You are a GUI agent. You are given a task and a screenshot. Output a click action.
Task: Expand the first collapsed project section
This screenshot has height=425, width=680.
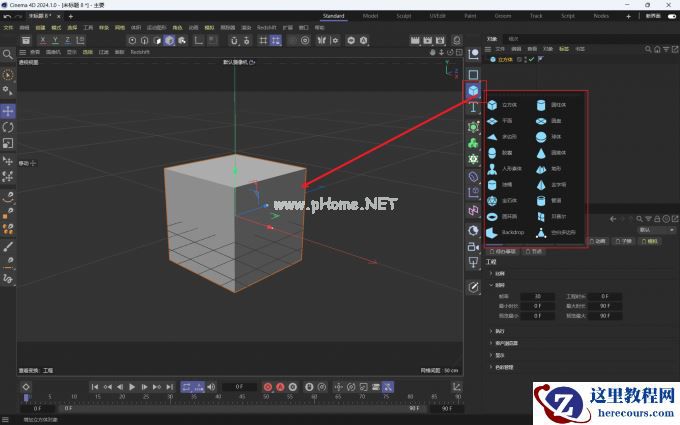491,274
